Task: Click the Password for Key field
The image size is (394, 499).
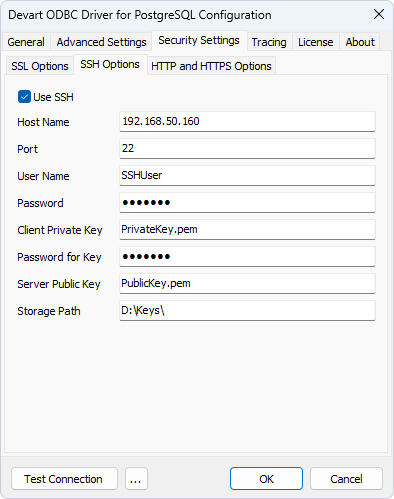Action: pyautogui.click(x=247, y=256)
